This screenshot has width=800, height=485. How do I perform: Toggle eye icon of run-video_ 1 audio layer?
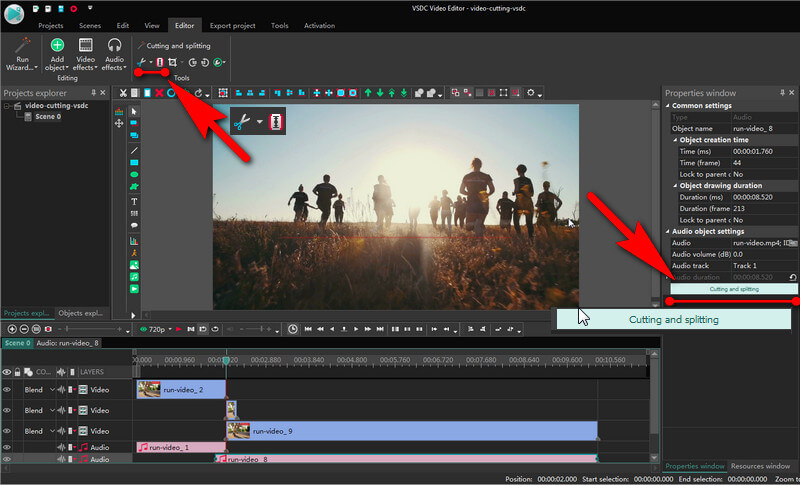coord(7,447)
